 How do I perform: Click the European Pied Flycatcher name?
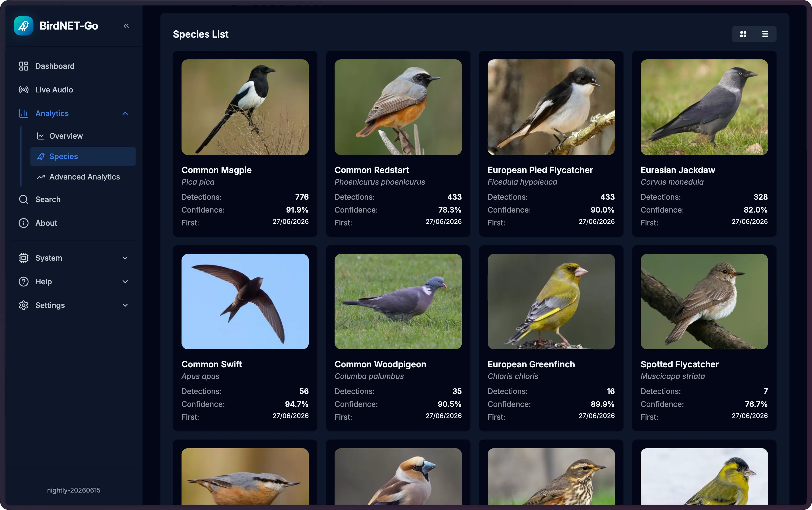(540, 170)
